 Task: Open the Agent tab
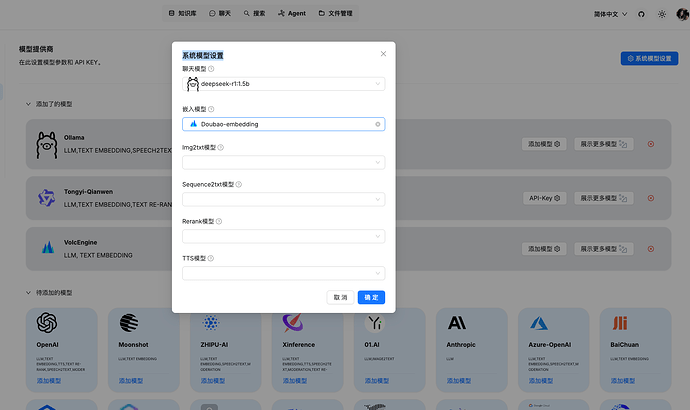[x=292, y=13]
